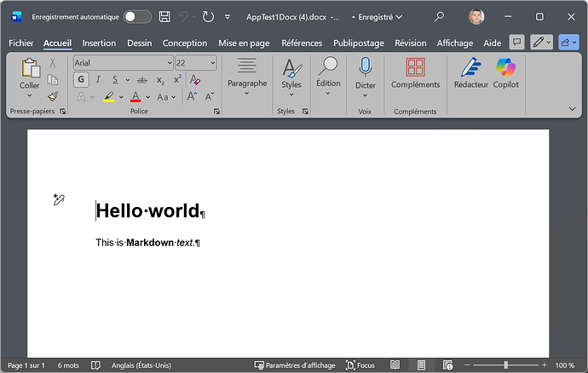Click the search magnifier in title bar
Viewport: 588px width, 373px height.
click(439, 17)
